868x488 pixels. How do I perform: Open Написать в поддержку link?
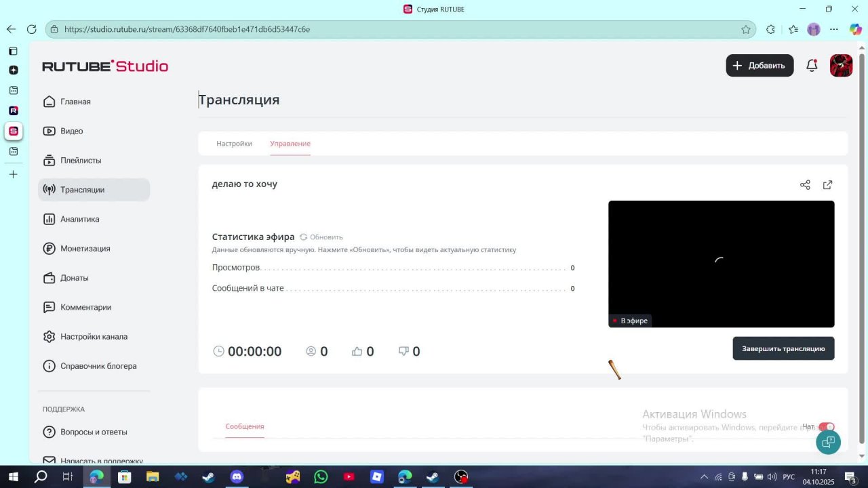pyautogui.click(x=102, y=461)
